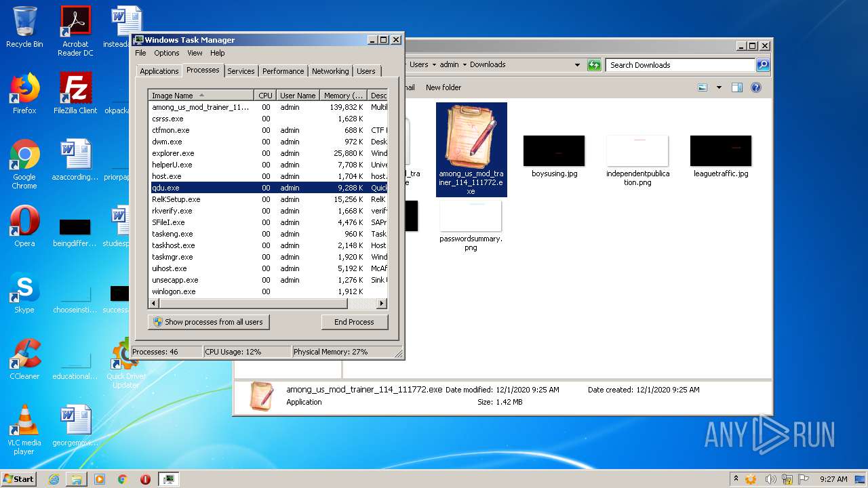Select the independentpublication.png thumbnail

point(637,161)
